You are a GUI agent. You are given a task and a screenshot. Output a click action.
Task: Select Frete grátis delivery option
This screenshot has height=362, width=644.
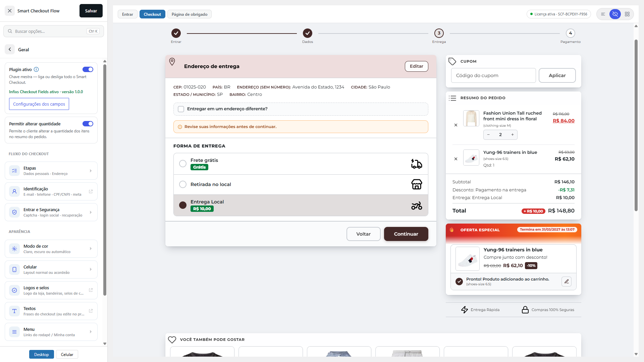pos(183,164)
